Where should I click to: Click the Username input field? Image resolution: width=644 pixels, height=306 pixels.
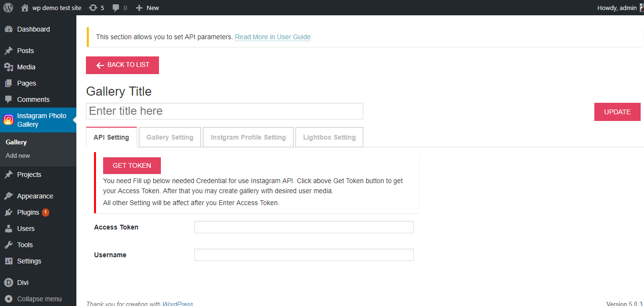tap(304, 255)
